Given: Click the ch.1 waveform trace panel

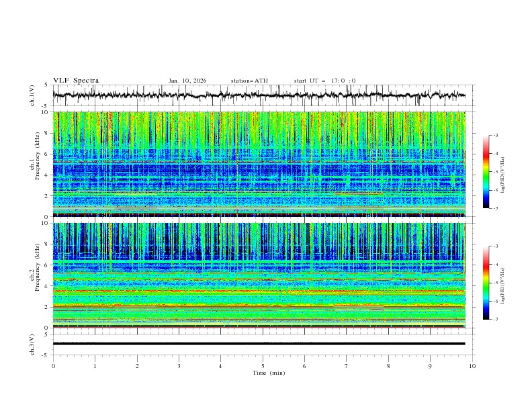Looking at the screenshot, I should 262,95.
